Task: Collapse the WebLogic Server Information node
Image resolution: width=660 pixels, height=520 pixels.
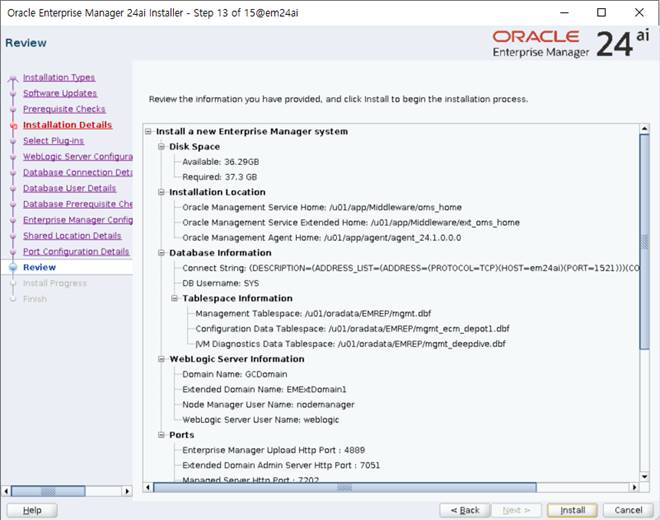Action: (x=161, y=359)
